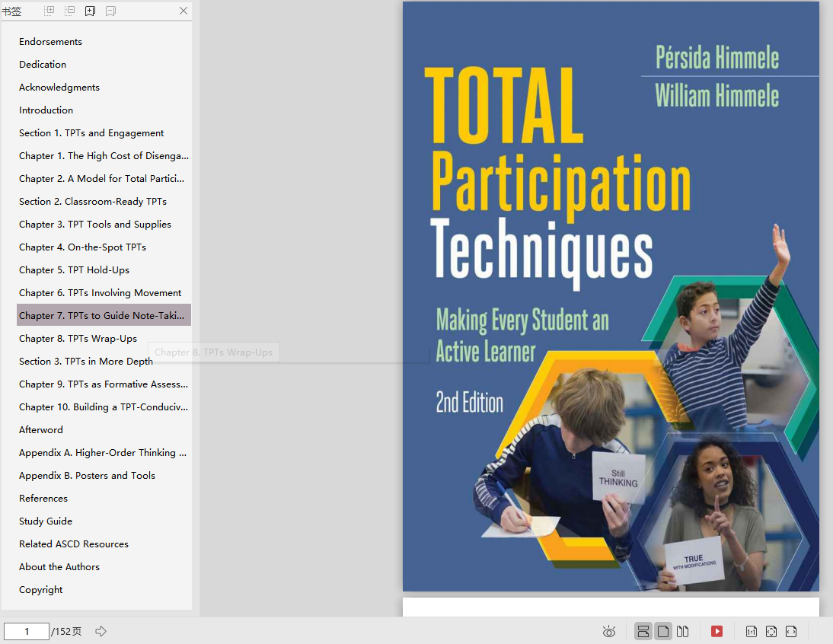Image resolution: width=833 pixels, height=644 pixels.
Task: Expand all bookmarks in the 书签 panel
Action: click(49, 11)
